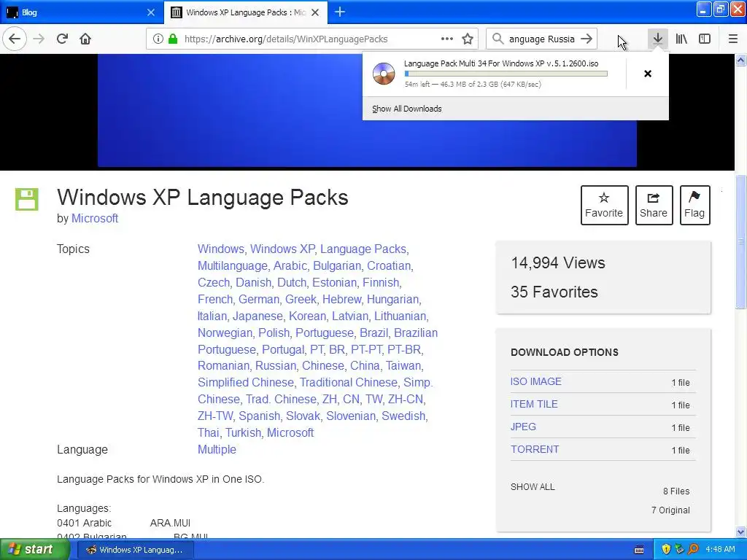
Task: Open the Windows Start menu
Action: pyautogui.click(x=34, y=550)
